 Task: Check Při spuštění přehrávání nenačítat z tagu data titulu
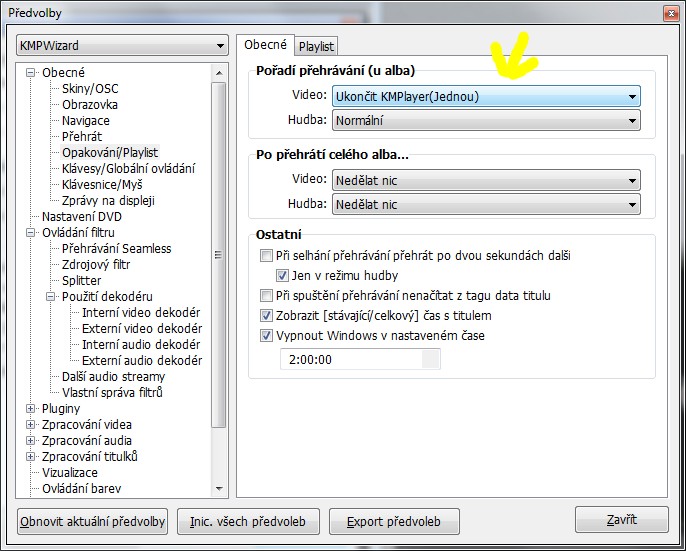pos(266,295)
